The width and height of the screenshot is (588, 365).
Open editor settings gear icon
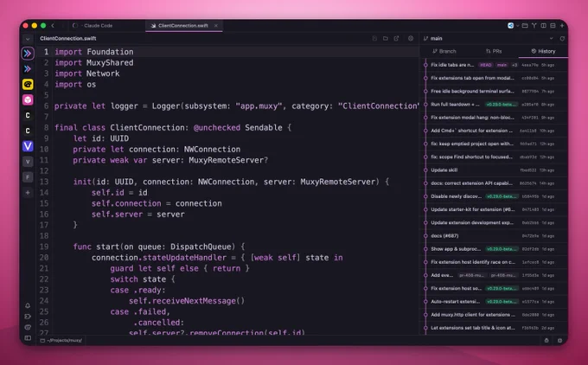(411, 38)
